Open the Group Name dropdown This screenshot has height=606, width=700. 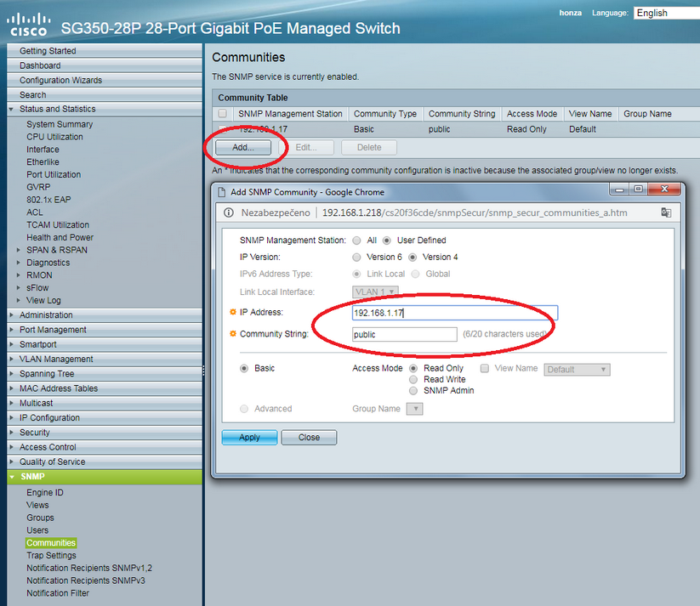(x=414, y=408)
